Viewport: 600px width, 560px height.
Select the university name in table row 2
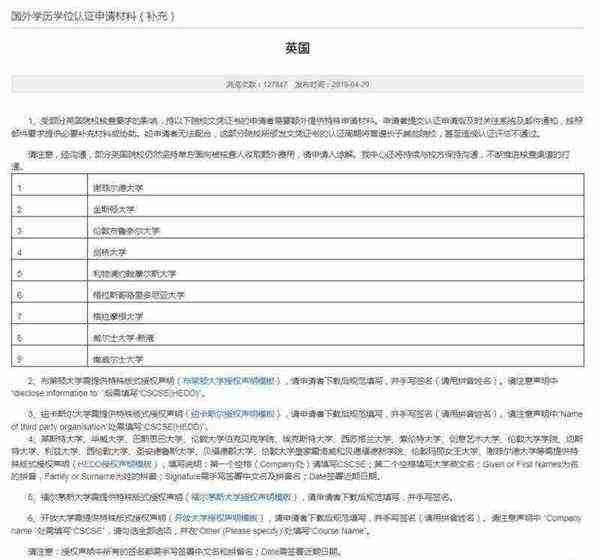[114, 210]
